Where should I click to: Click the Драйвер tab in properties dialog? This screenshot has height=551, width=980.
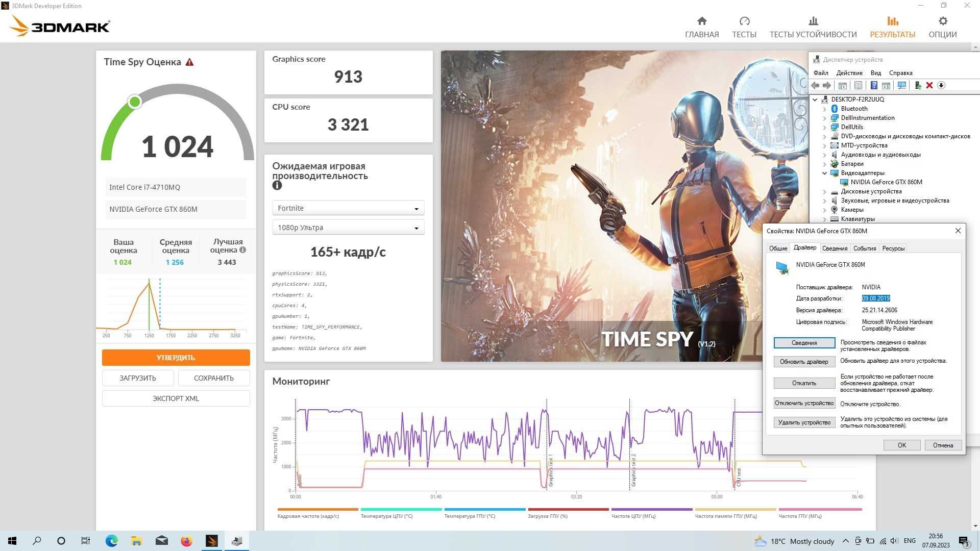point(804,248)
